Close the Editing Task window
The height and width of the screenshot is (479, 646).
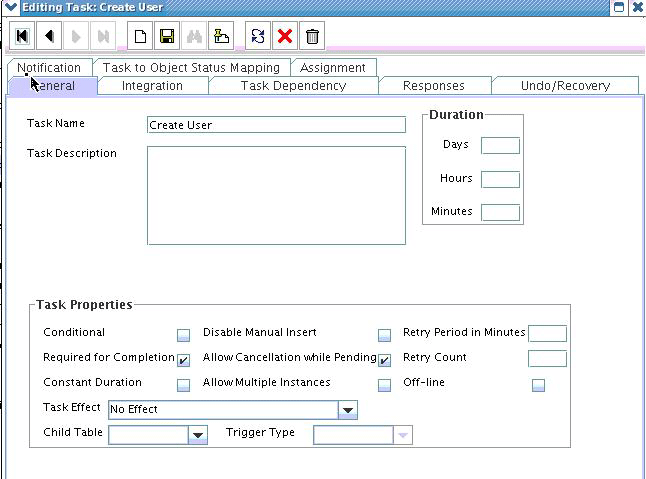637,7
